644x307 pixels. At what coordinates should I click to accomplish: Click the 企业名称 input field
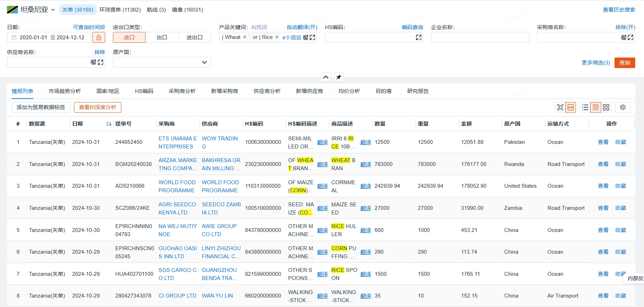click(479, 38)
